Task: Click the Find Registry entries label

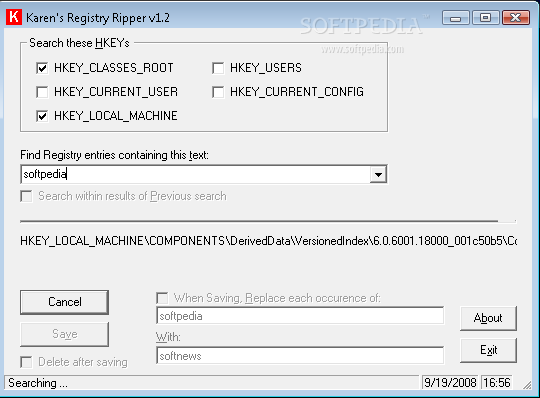Action: click(x=114, y=155)
